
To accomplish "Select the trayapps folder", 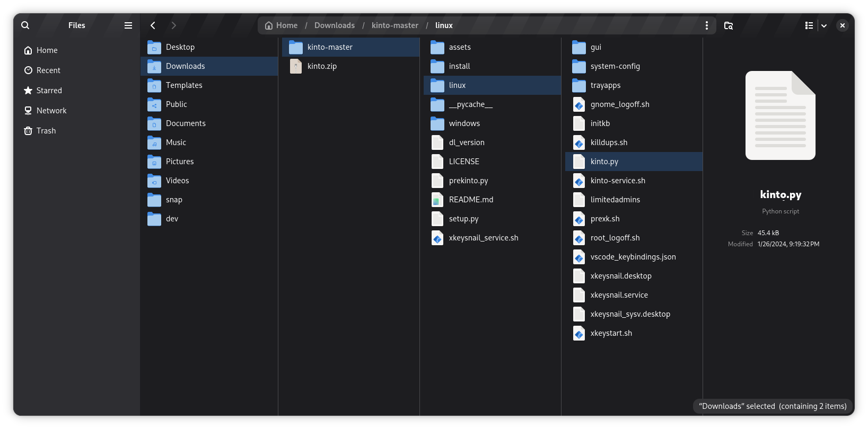I will pyautogui.click(x=634, y=85).
